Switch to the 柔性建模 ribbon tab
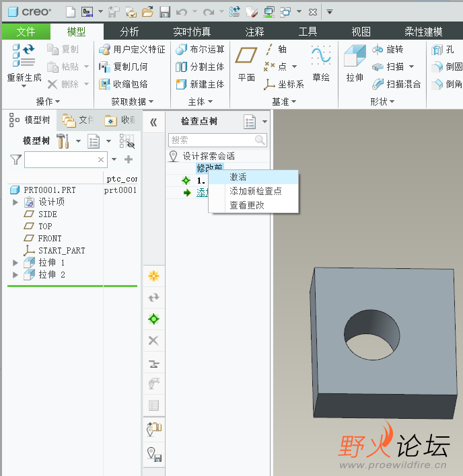The image size is (463, 476). point(423,32)
